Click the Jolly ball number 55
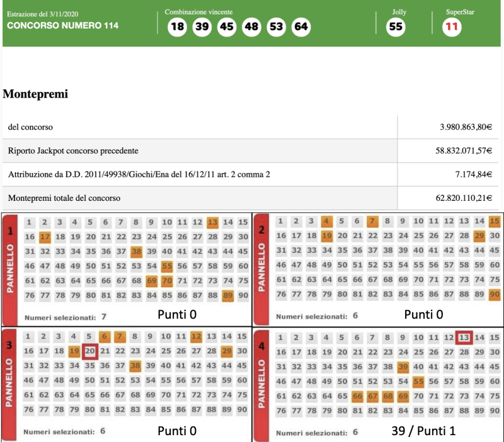Viewport: 504px width, 442px height. coord(396,27)
